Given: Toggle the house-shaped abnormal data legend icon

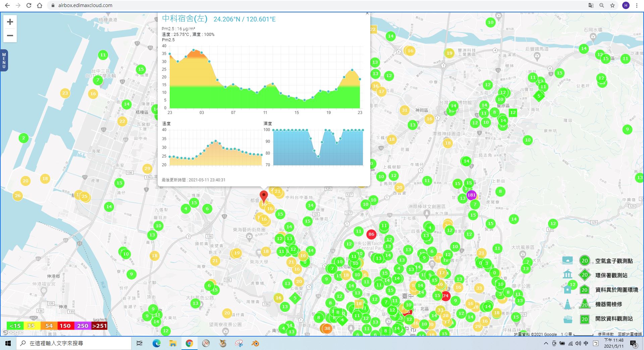Looking at the screenshot, I should click(x=568, y=289).
